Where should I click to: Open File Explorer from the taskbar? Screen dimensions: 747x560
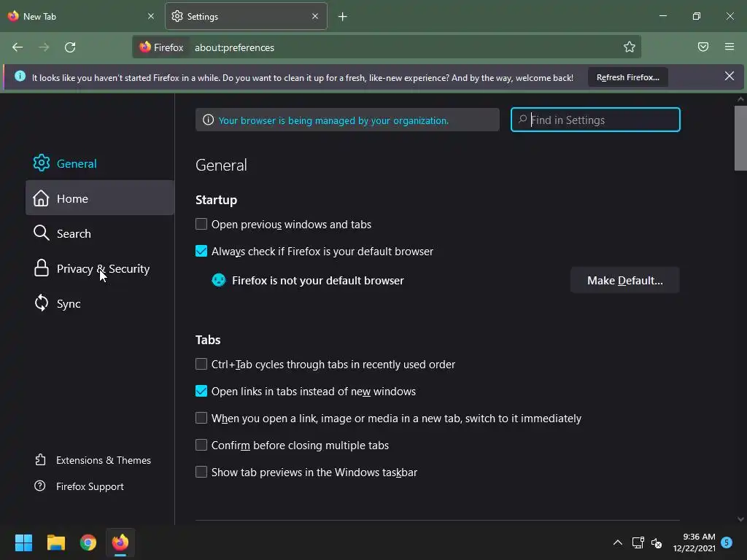coord(55,542)
